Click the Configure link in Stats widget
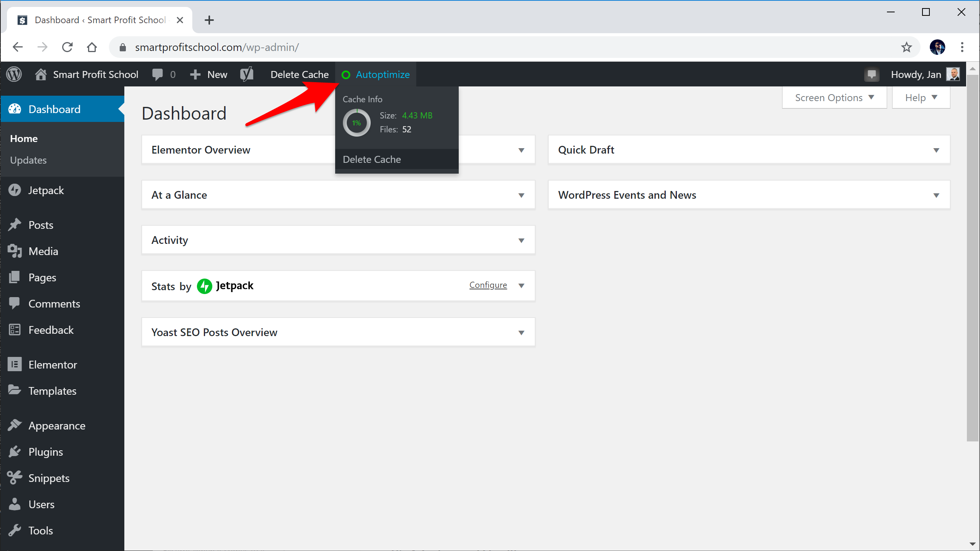This screenshot has height=551, width=980. [488, 285]
